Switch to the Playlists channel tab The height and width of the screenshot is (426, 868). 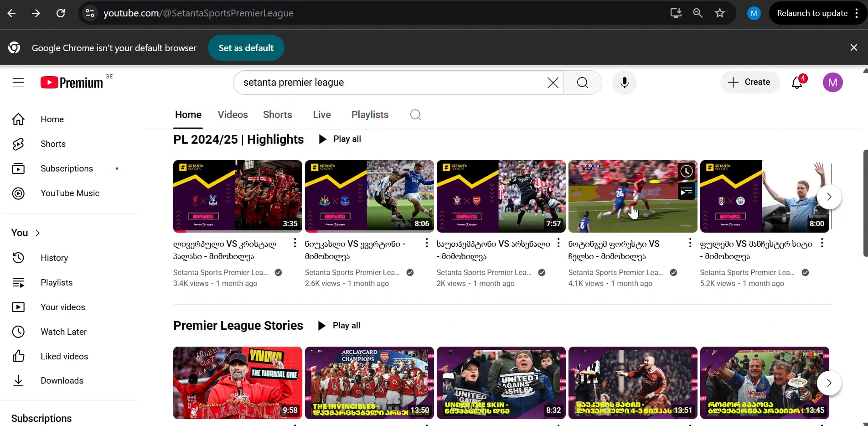point(370,115)
